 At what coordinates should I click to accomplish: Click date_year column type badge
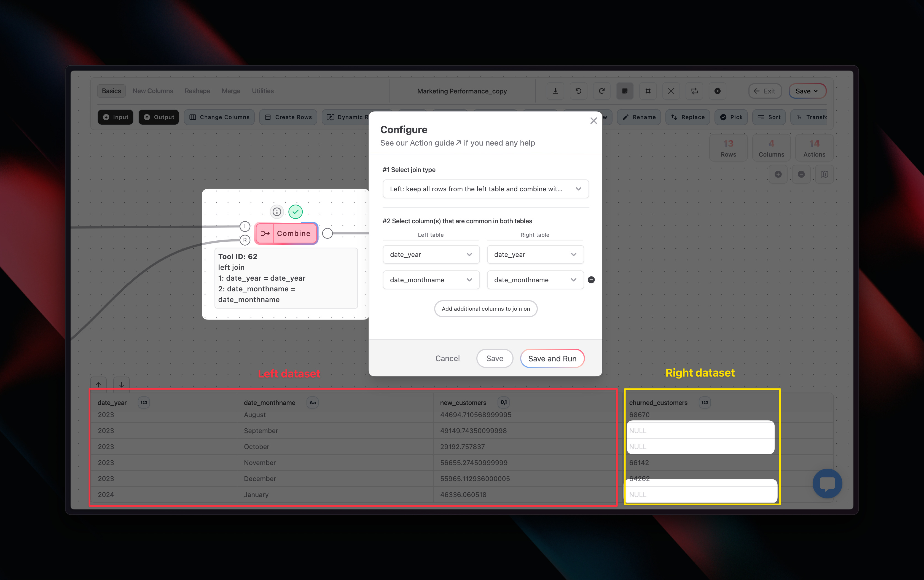tap(144, 402)
